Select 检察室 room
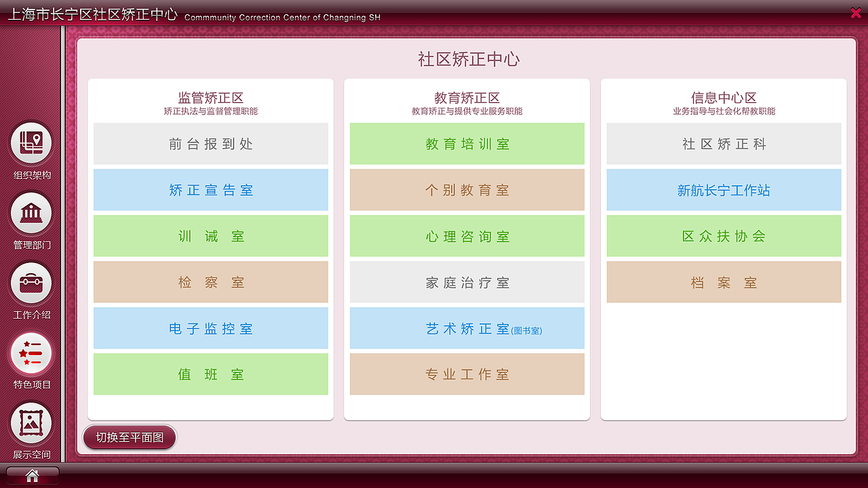The image size is (868, 488). tap(211, 282)
